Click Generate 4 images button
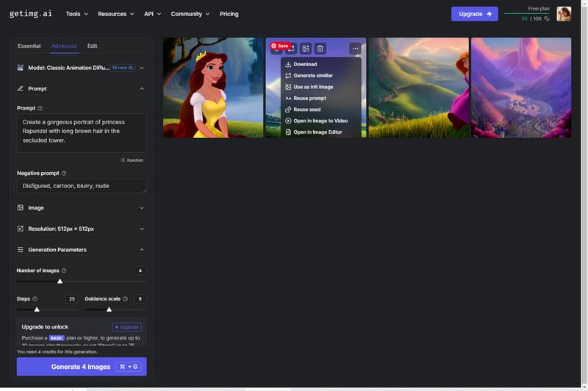The height and width of the screenshot is (391, 588). coord(82,367)
